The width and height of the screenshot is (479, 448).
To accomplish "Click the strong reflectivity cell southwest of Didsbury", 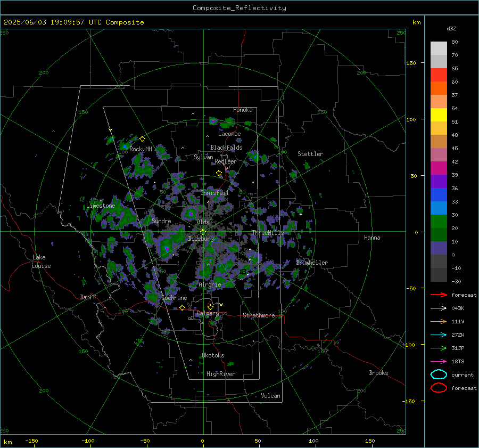I will [167, 249].
